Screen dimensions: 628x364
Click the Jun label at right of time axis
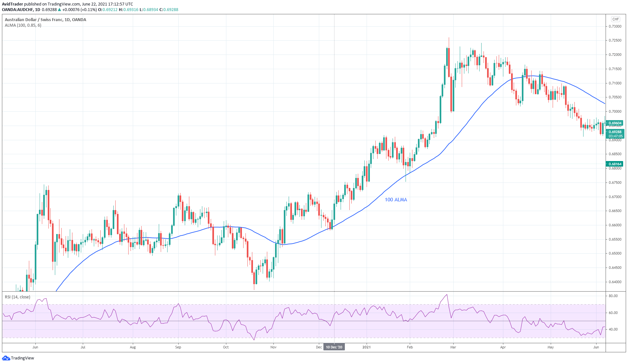596,347
